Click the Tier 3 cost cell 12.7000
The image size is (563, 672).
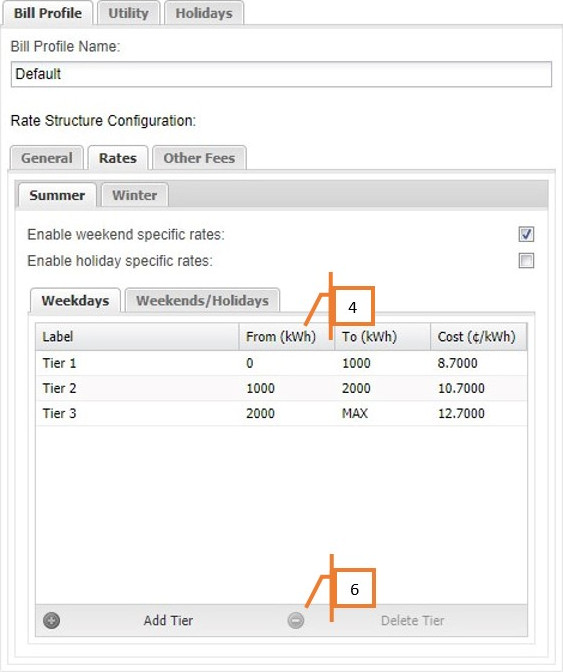461,414
